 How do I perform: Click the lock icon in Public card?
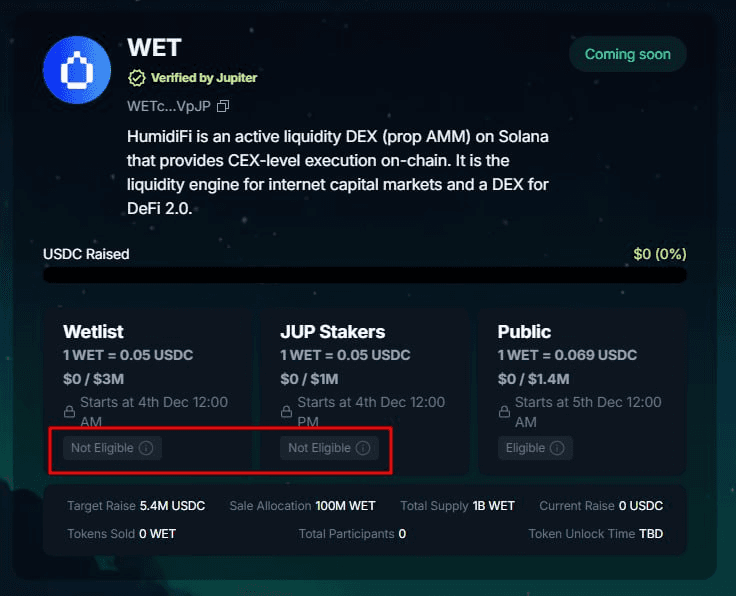pyautogui.click(x=505, y=411)
